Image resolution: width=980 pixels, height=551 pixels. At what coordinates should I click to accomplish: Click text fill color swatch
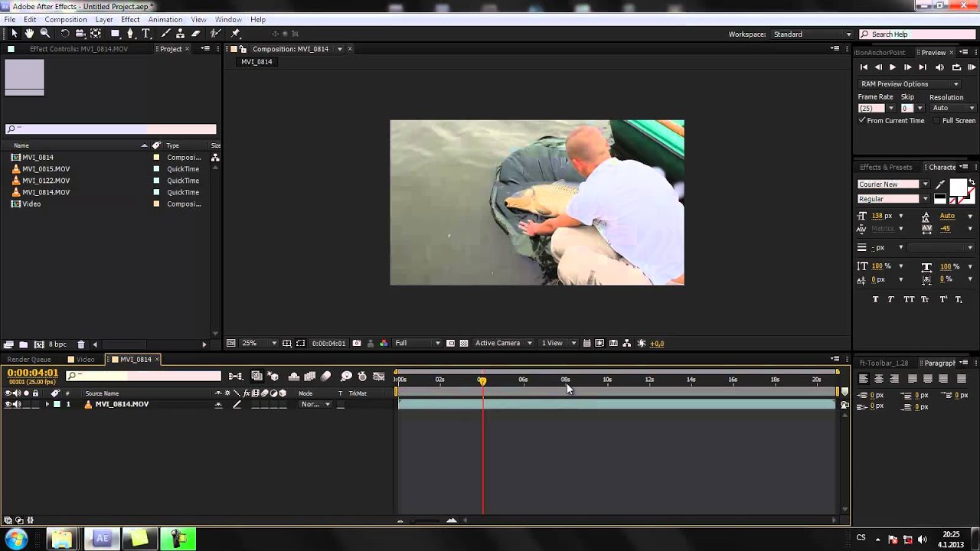958,187
